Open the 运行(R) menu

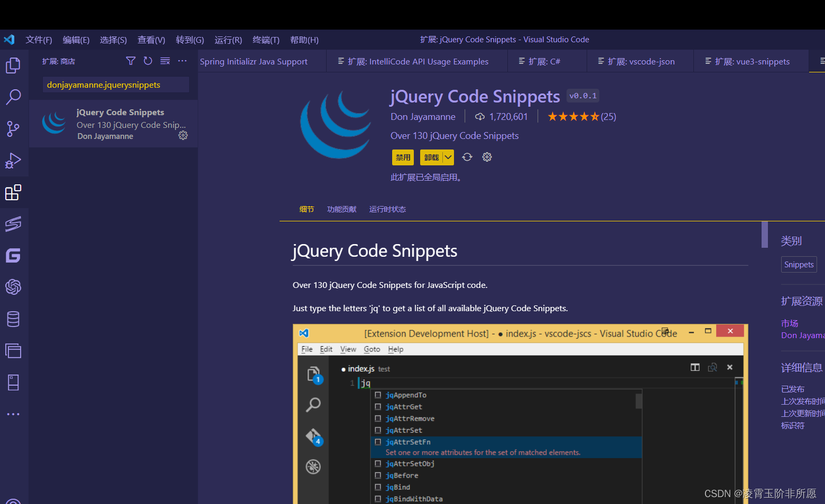(228, 40)
